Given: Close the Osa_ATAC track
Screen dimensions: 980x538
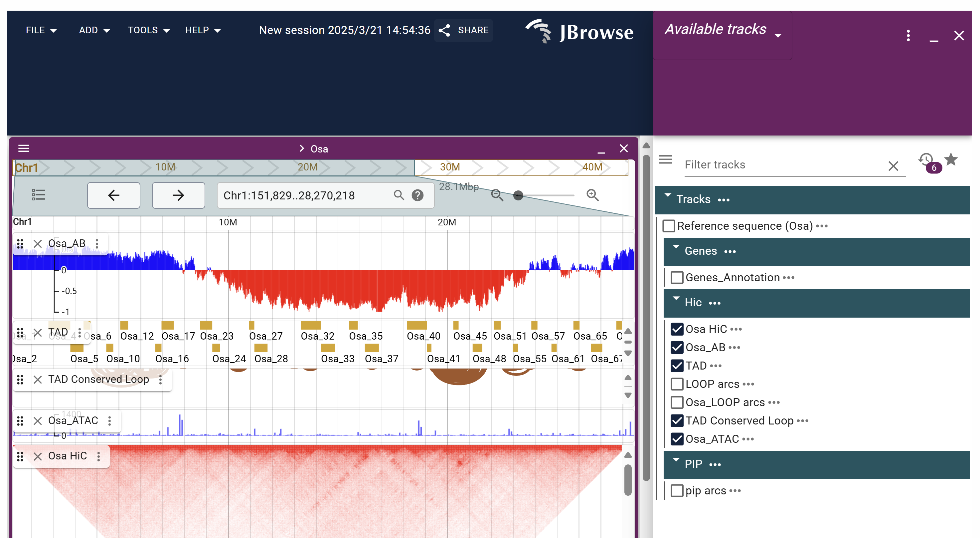Looking at the screenshot, I should [x=37, y=421].
